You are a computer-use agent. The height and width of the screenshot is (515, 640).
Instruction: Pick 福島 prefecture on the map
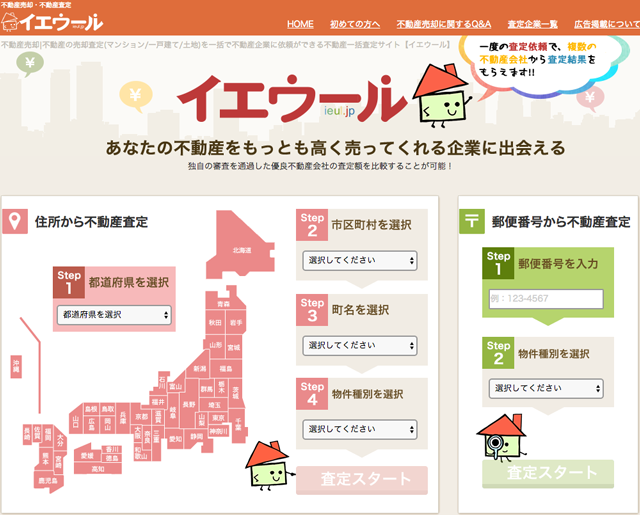point(226,368)
